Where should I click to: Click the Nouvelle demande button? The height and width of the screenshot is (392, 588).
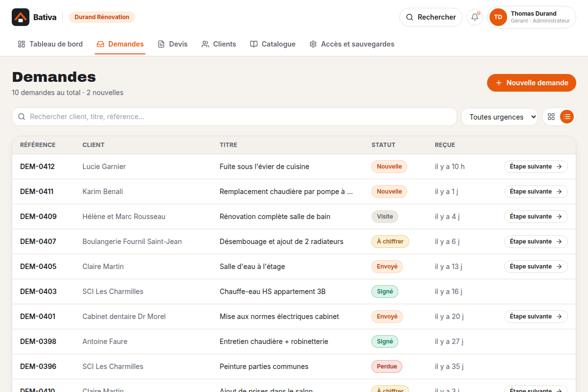pyautogui.click(x=532, y=83)
